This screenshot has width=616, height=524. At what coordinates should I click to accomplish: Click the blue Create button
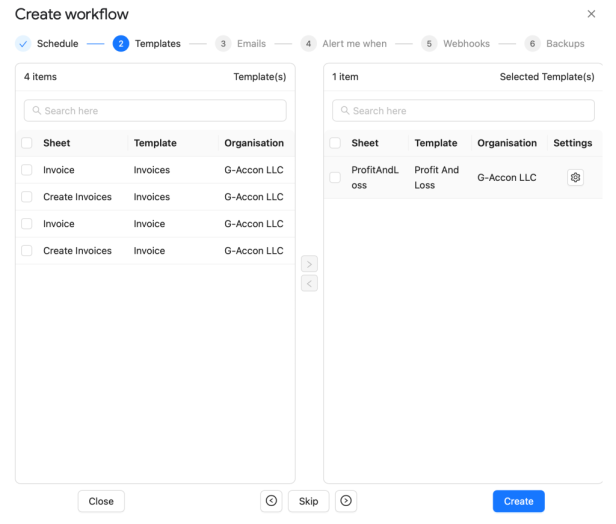tap(519, 501)
